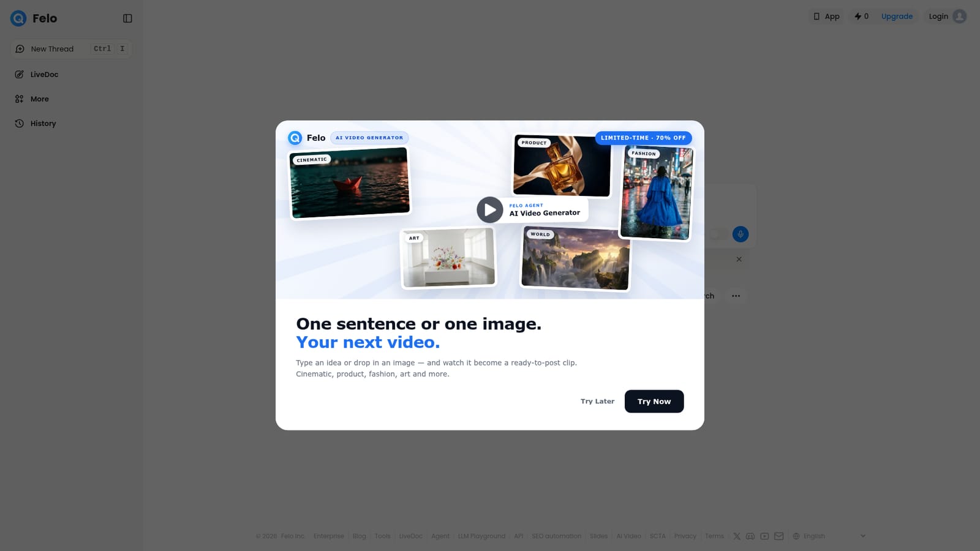Open the Fashion video thumbnail
The height and width of the screenshot is (551, 980).
coord(656,193)
